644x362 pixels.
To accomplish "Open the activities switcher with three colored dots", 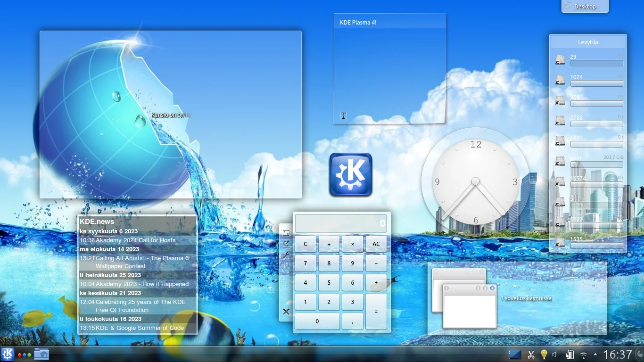I will pyautogui.click(x=25, y=354).
